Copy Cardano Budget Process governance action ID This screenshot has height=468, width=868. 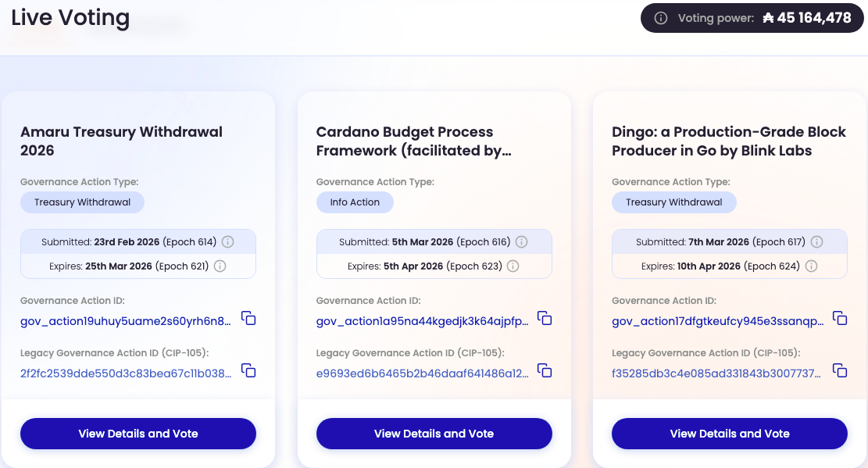545,319
